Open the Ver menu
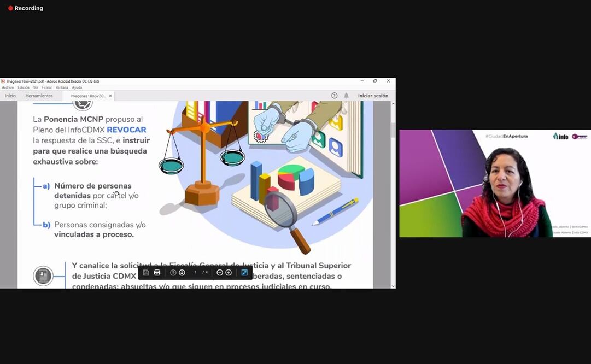Viewport: 591px width, 364px height. click(36, 87)
